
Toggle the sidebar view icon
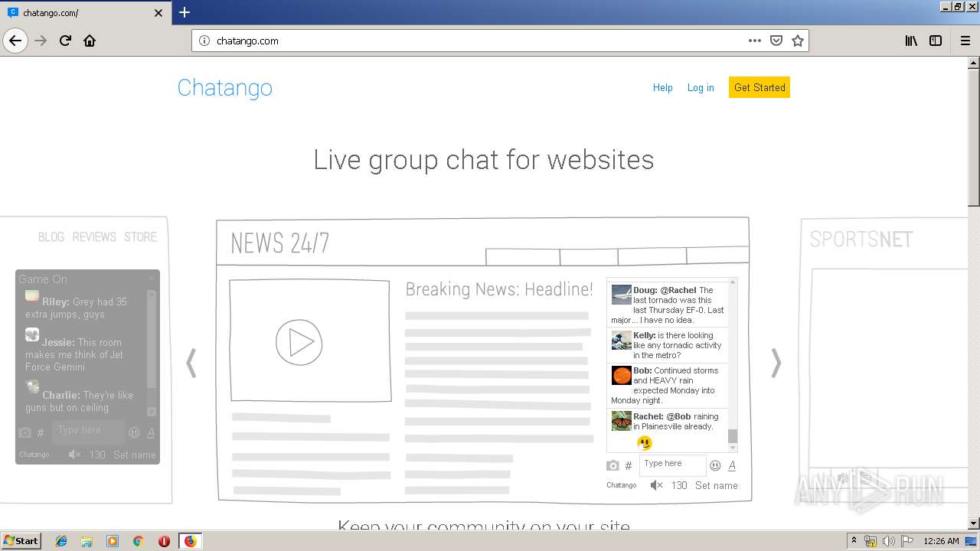click(936, 41)
